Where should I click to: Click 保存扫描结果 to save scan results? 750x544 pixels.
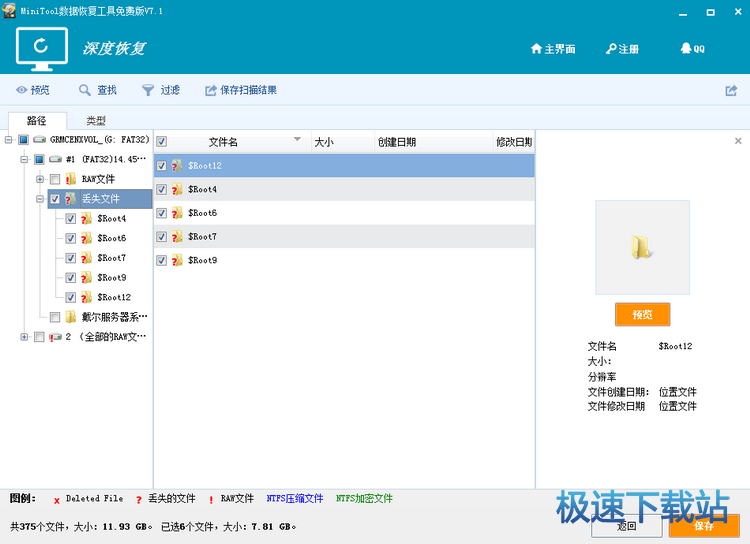click(241, 90)
